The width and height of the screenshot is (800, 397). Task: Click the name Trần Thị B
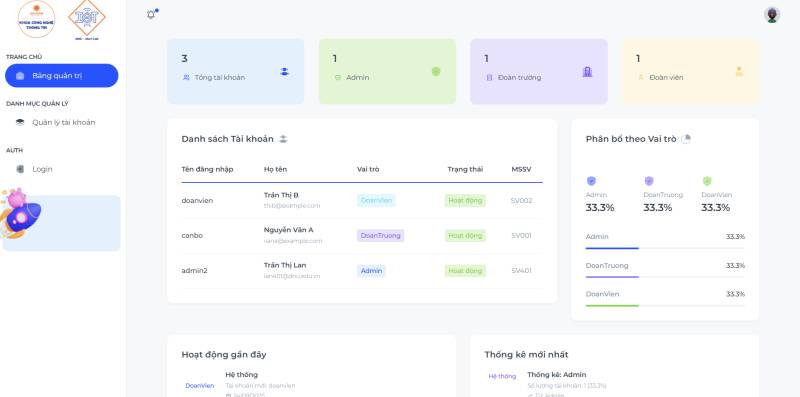[281, 195]
